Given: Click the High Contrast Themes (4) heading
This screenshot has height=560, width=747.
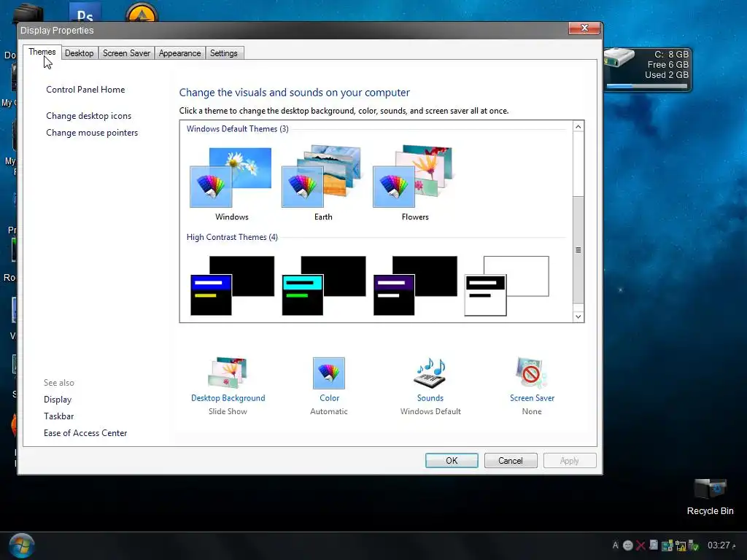Looking at the screenshot, I should (x=232, y=237).
